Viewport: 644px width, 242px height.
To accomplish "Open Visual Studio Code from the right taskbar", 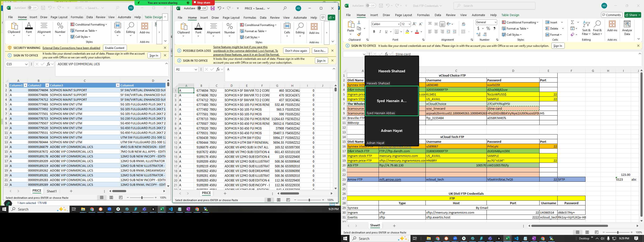I will click(x=516, y=238).
